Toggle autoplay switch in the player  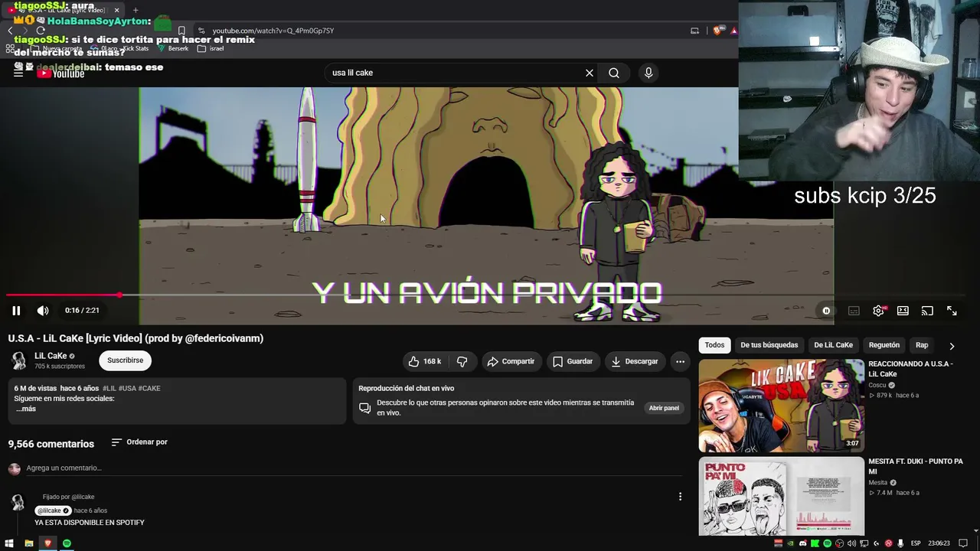[x=826, y=311]
